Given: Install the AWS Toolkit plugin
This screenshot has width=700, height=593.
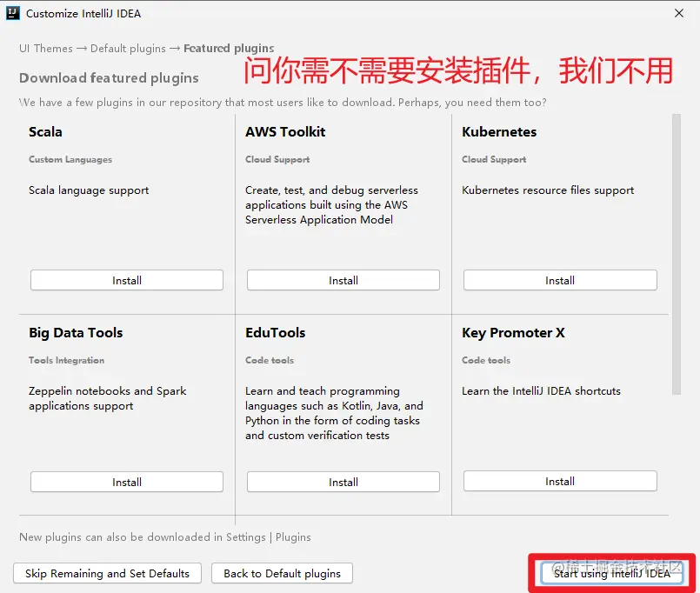Looking at the screenshot, I should (x=343, y=280).
